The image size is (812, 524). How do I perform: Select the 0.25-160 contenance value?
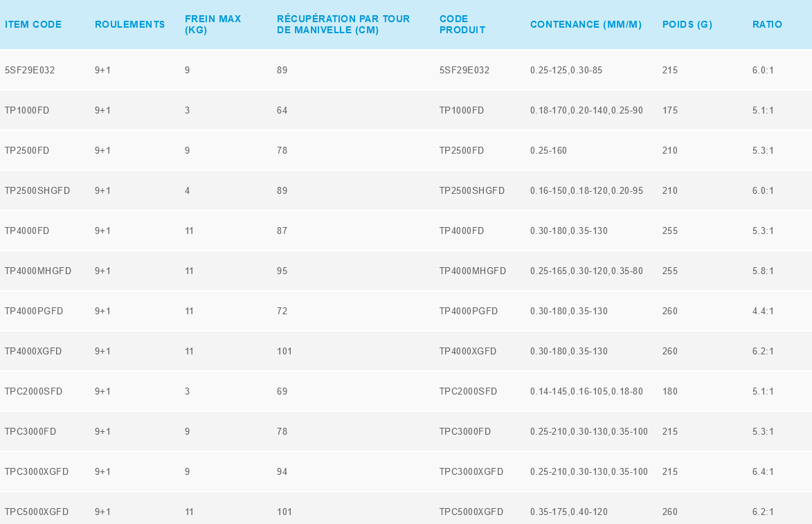coord(548,151)
